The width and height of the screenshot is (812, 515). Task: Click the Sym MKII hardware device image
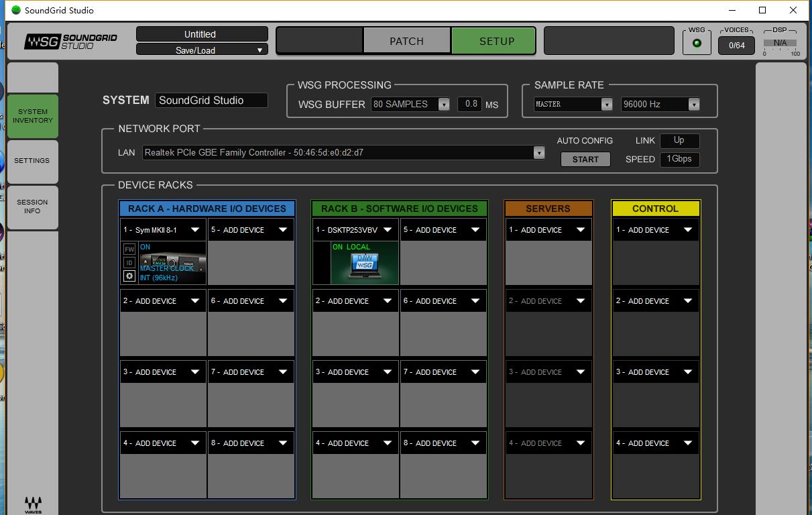coord(172,263)
